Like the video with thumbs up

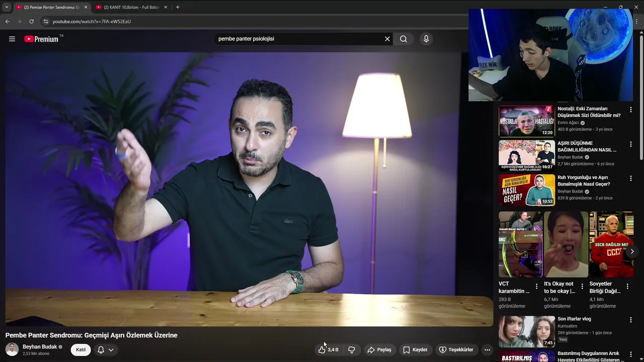coord(328,349)
